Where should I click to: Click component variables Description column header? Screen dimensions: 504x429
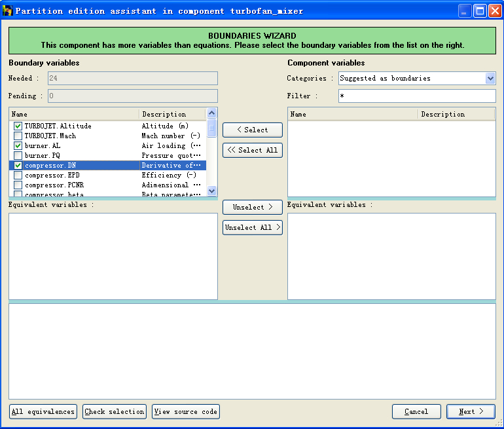pos(456,114)
